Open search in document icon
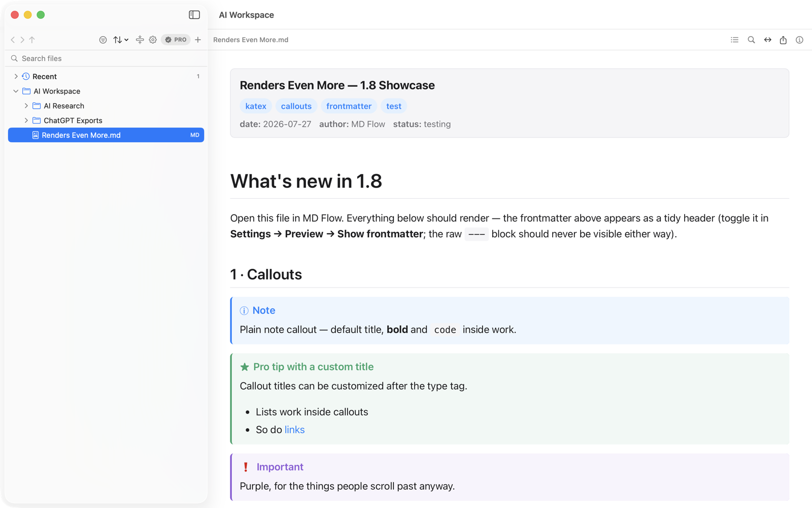The height and width of the screenshot is (508, 812). click(751, 40)
